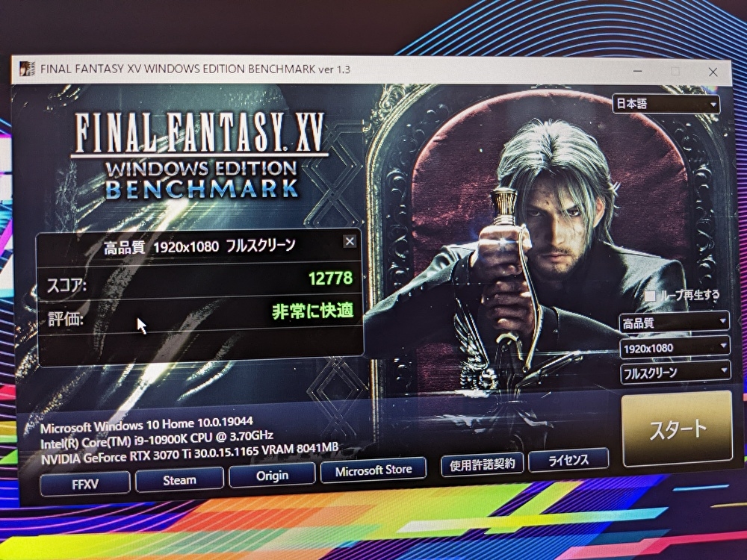The image size is (747, 560).
Task: Click the 評価: rating label
Action: 66,319
